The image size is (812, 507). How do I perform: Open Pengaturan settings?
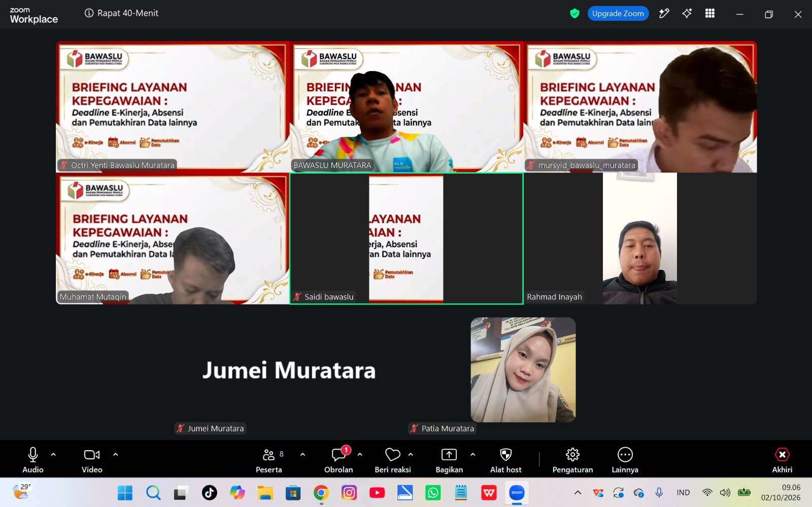[x=572, y=460]
